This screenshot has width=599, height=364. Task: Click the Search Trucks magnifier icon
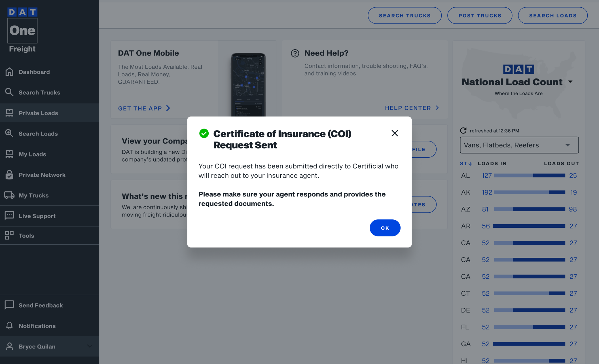9,92
